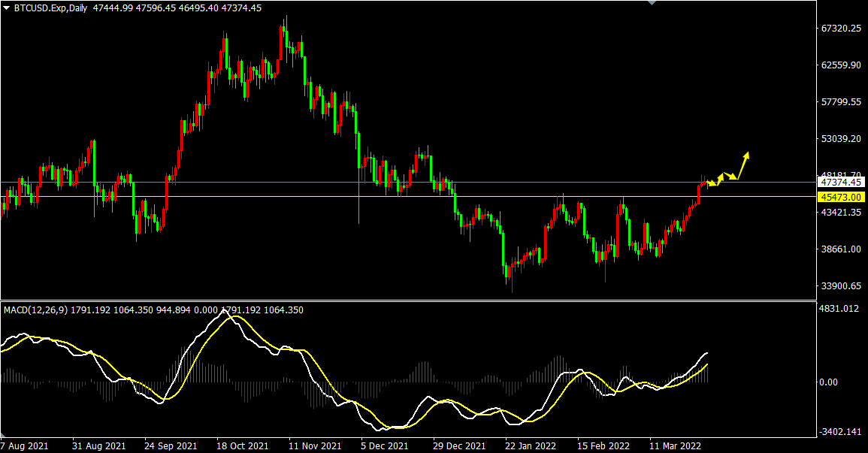Click the 18 Oct 2021 date label
This screenshot has width=868, height=453.
tap(243, 445)
